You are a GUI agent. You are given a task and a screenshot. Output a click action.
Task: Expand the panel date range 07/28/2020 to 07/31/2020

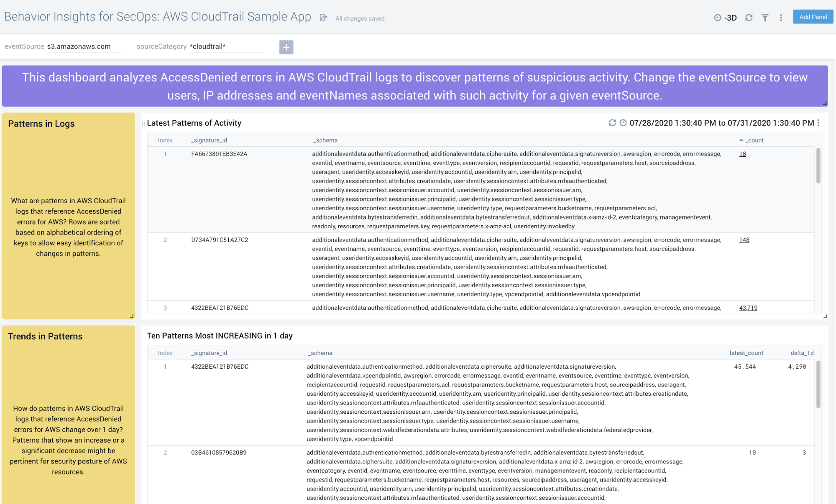(x=721, y=123)
